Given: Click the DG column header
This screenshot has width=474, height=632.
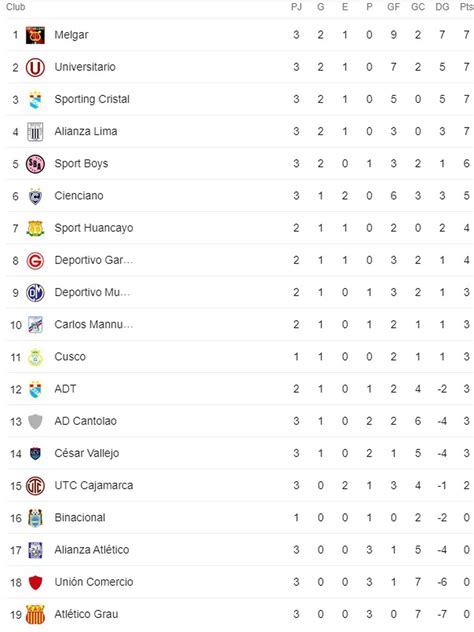Looking at the screenshot, I should [442, 7].
